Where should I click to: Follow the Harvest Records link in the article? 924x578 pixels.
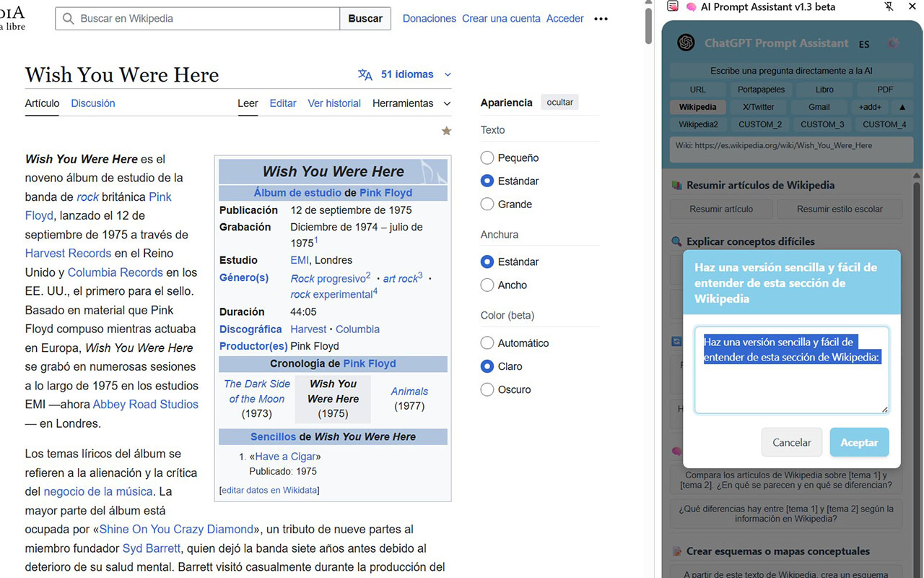68,254
